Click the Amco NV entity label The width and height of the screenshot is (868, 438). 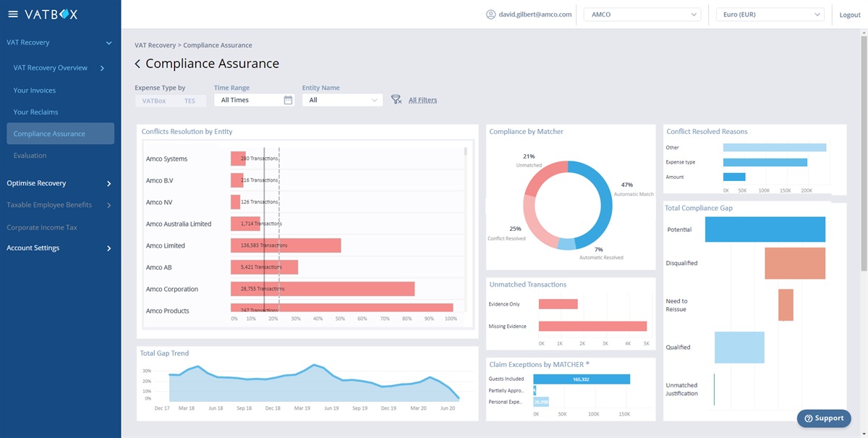tap(159, 203)
